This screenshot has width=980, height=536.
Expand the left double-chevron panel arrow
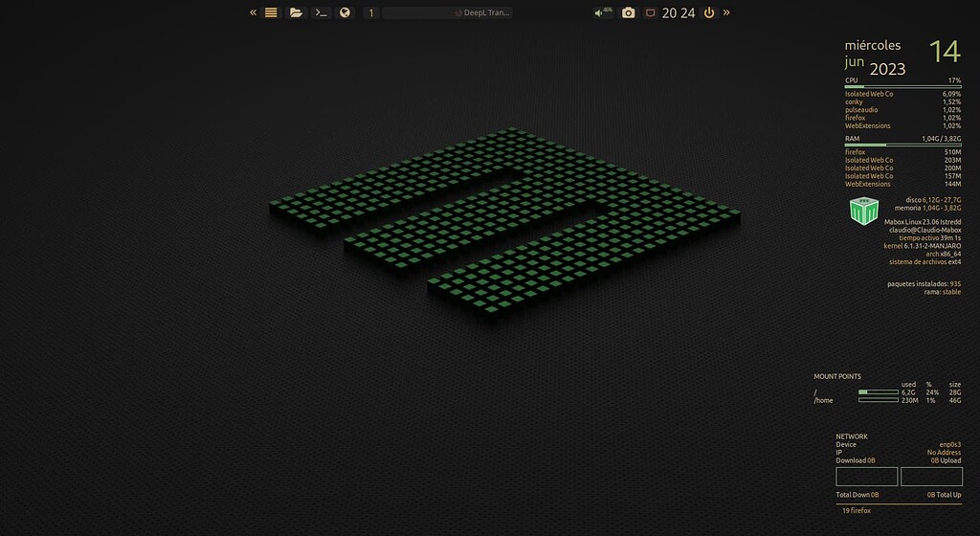tap(254, 12)
